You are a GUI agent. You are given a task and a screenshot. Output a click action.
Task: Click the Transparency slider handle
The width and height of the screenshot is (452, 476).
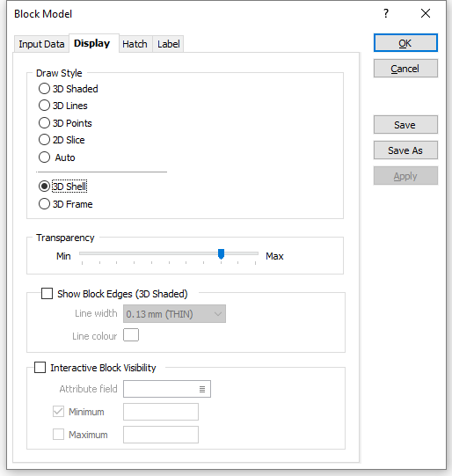click(221, 254)
